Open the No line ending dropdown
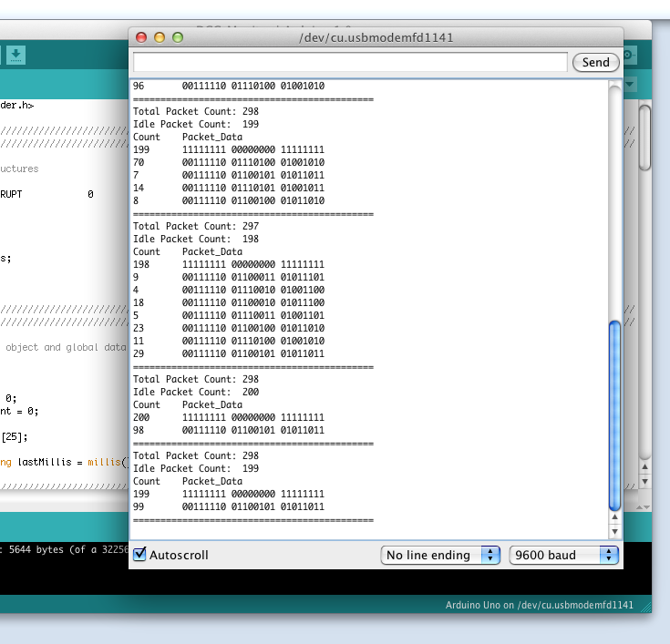The image size is (670, 644). tap(441, 555)
